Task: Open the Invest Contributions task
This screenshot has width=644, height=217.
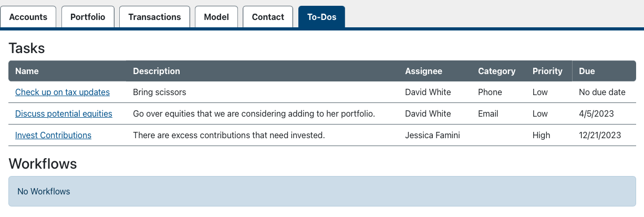Action: point(53,135)
